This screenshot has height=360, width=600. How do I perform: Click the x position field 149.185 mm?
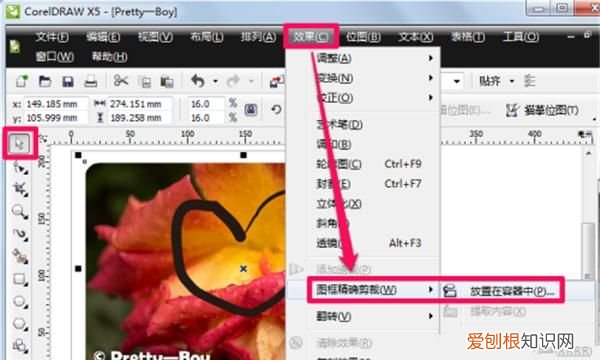[x=56, y=104]
